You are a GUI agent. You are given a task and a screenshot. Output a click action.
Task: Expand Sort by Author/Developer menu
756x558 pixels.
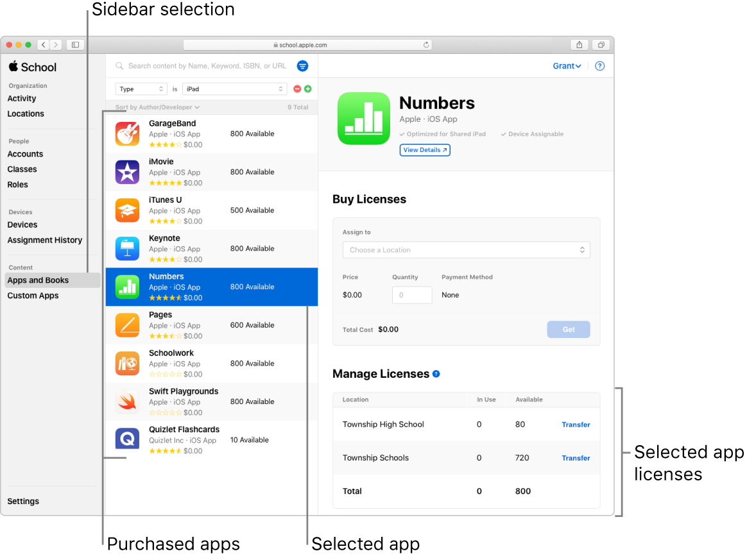(x=158, y=108)
